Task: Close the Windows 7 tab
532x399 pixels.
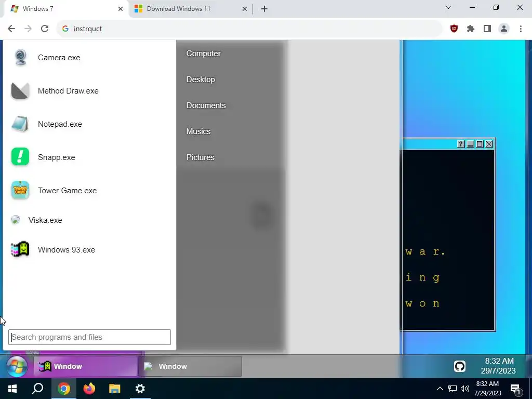Action: click(121, 9)
